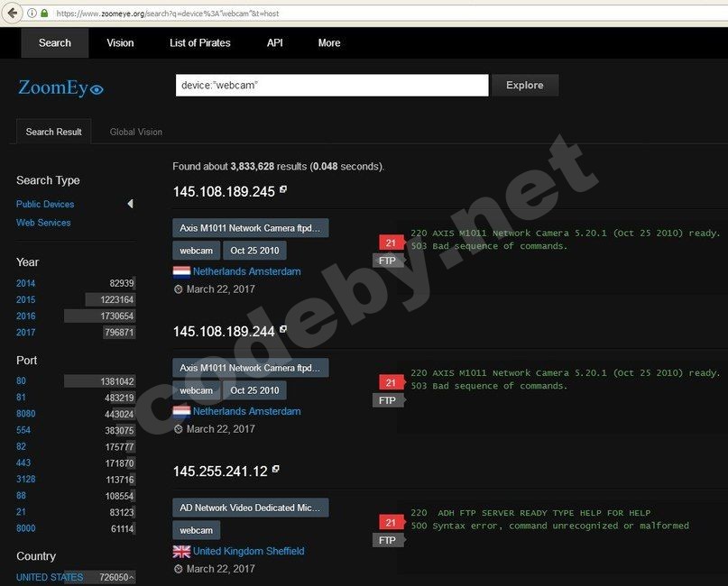
Task: Click the browser back arrow button
Action: tap(12, 13)
